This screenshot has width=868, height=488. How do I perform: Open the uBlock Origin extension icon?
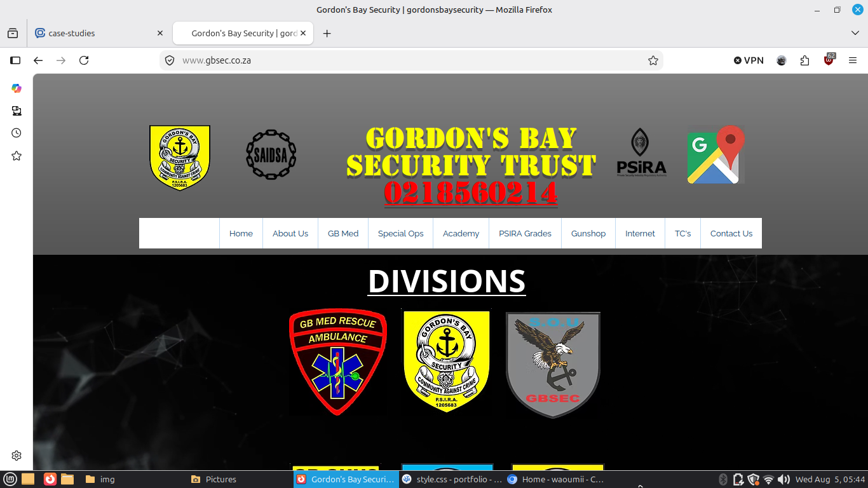point(829,60)
